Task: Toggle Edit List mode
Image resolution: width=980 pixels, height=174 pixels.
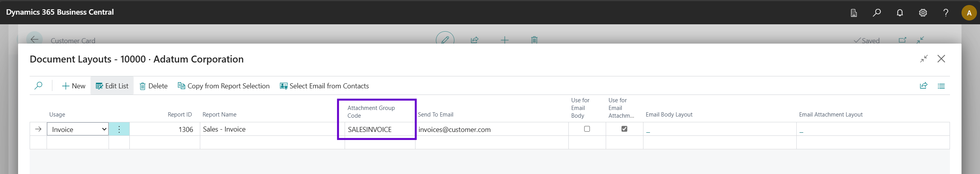Action: [112, 86]
